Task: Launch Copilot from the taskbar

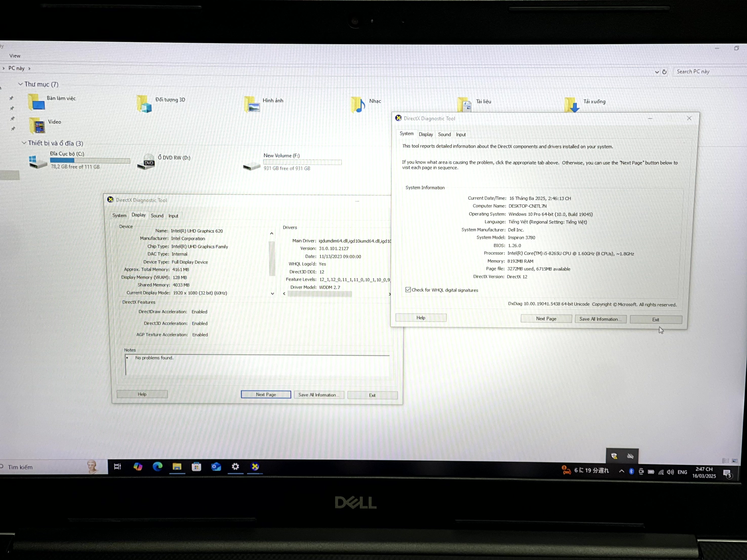Action: pos(138,467)
